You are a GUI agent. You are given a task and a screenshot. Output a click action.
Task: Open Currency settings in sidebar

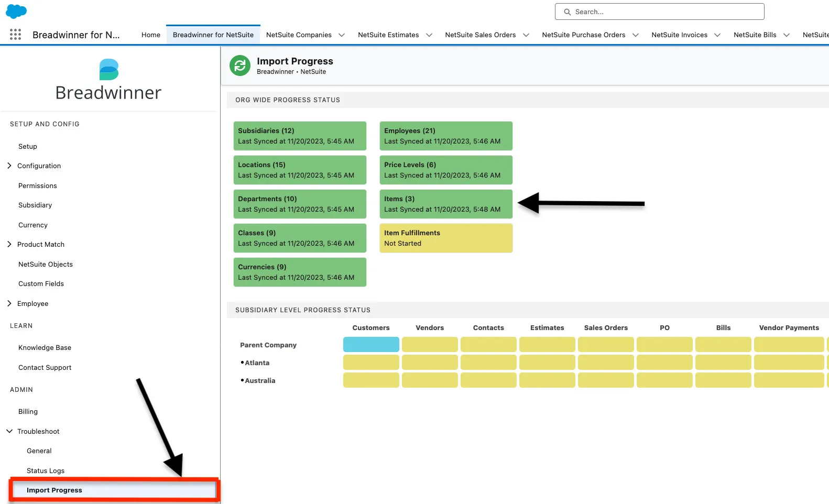[33, 225]
